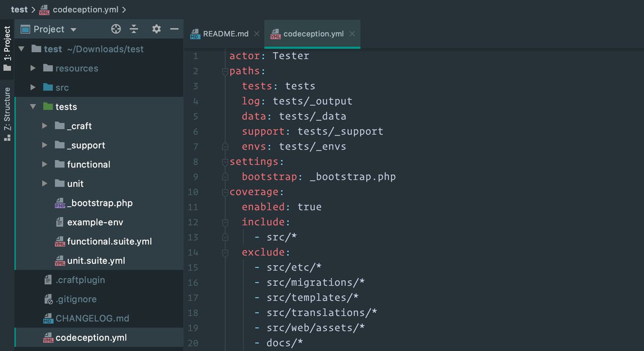Select .craftplugin file in the tree
This screenshot has width=644, height=351.
80,280
